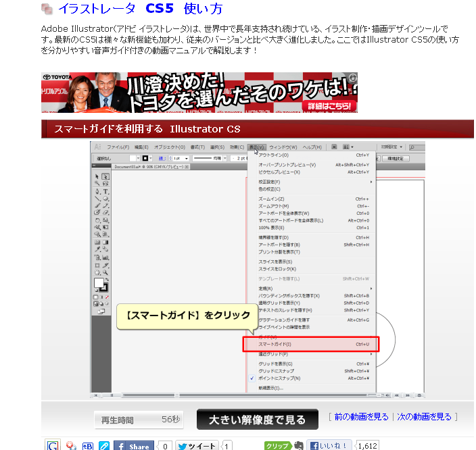476x450 pixels.
Task: Open the Toyota banner advertisement
Action: [x=199, y=93]
